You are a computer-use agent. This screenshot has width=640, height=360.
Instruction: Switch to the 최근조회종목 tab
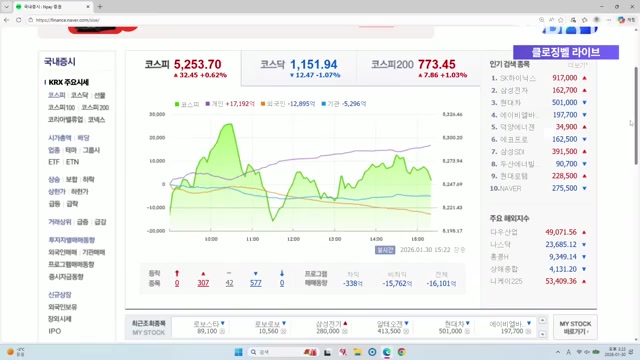pyautogui.click(x=149, y=323)
